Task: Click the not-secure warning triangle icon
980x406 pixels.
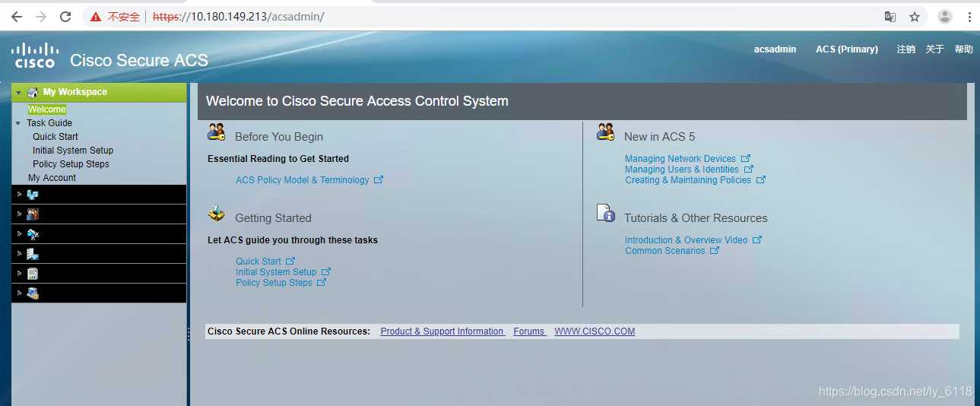Action: pyautogui.click(x=95, y=17)
